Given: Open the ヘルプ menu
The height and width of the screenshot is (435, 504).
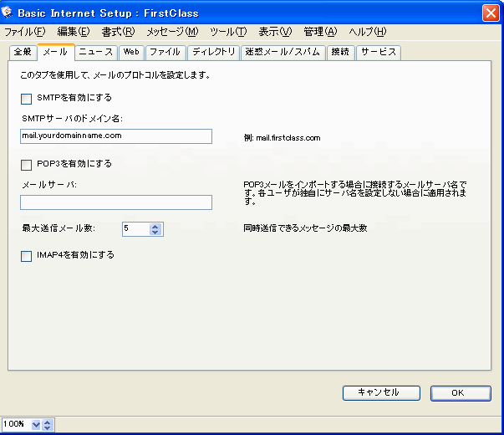Looking at the screenshot, I should point(367,32).
